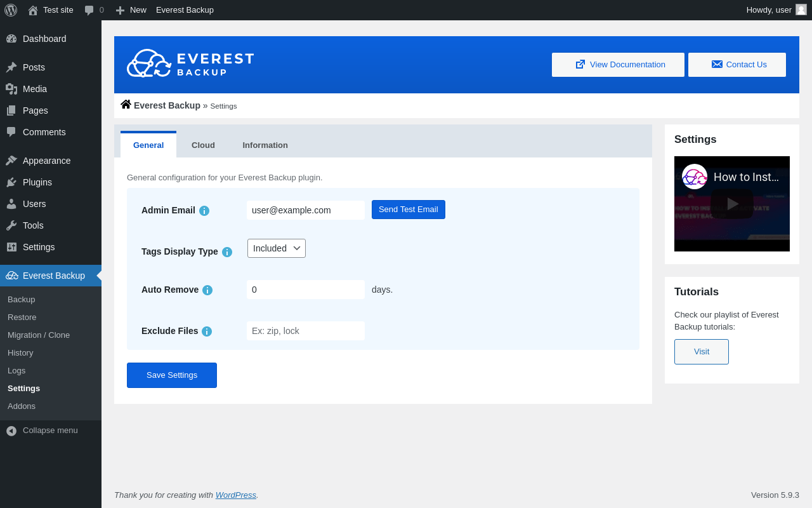Click the Send Test Email button
812x508 pixels.
[x=409, y=210]
